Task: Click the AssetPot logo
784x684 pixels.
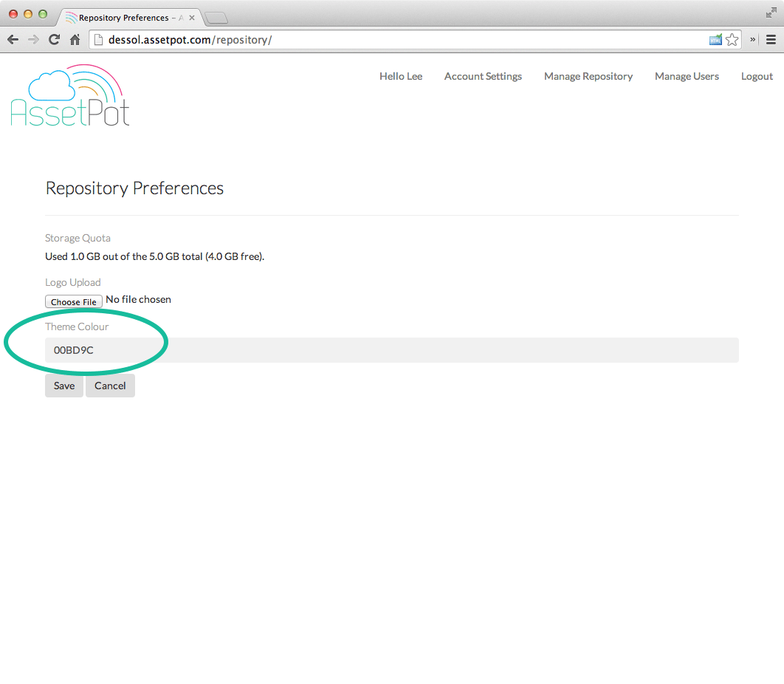Action: [70, 95]
